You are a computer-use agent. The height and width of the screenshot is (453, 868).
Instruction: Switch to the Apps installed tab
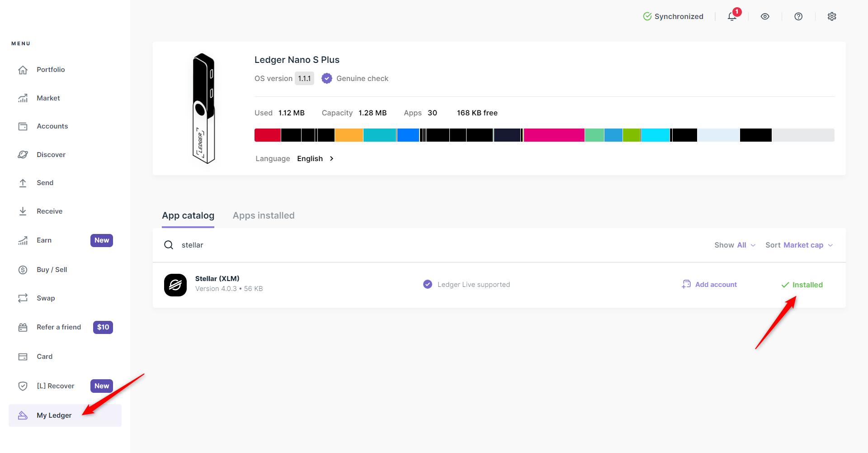pos(264,216)
